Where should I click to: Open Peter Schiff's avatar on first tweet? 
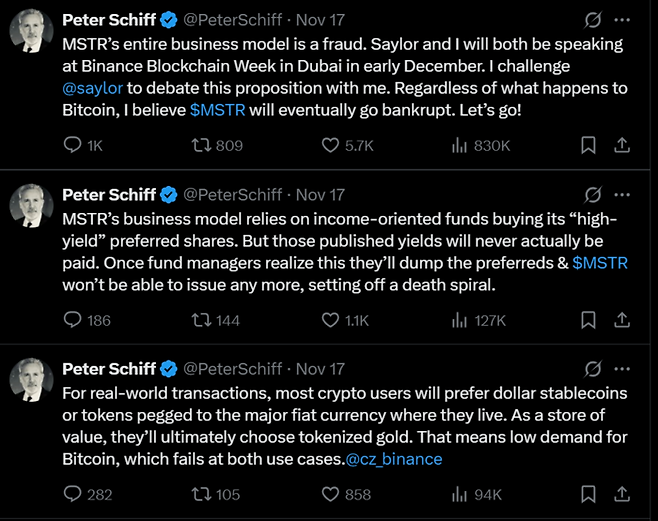(31, 32)
